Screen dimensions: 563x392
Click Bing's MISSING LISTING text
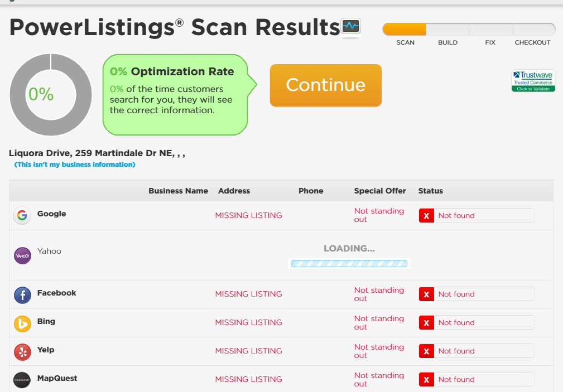(248, 322)
